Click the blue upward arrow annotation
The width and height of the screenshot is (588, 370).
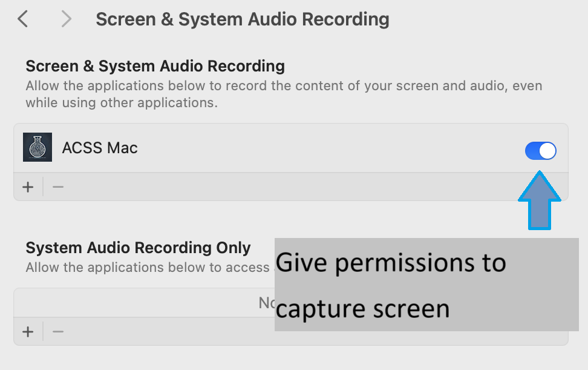pyautogui.click(x=540, y=201)
